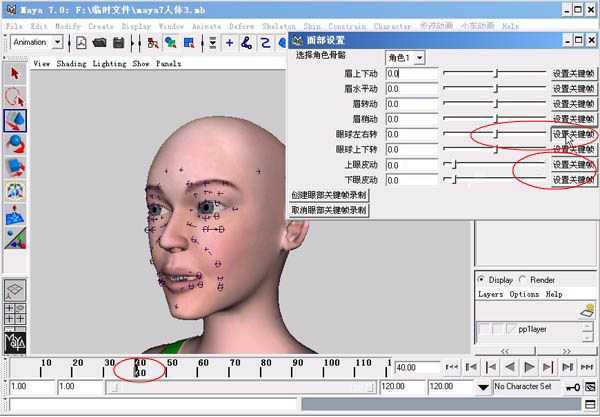Click 设置关键帧 button for 上眼皮动

(573, 165)
